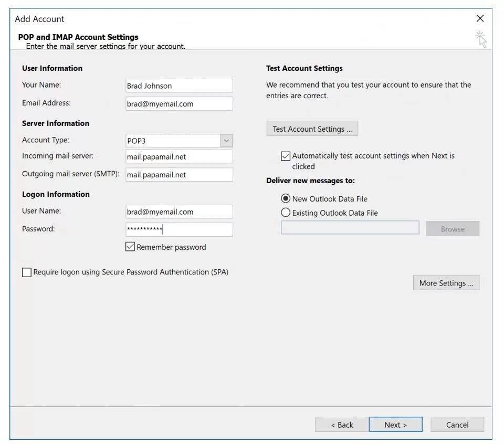Select the Incoming mail server field
Screen dimensions: 504x444
click(x=179, y=157)
